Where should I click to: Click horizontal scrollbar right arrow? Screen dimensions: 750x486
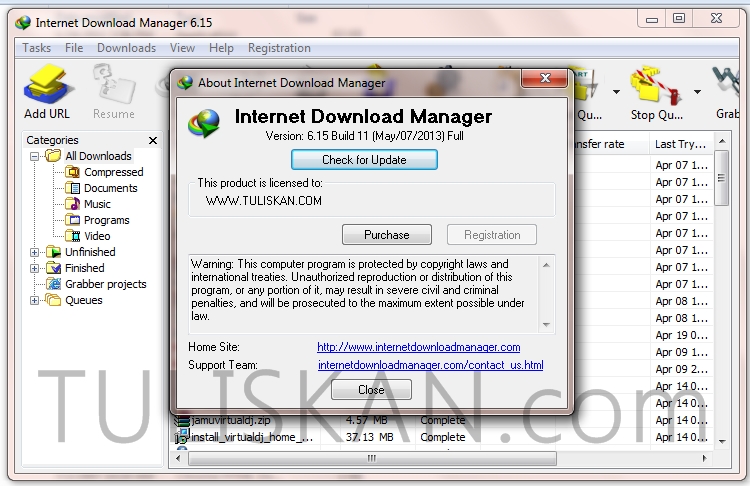tap(705, 458)
